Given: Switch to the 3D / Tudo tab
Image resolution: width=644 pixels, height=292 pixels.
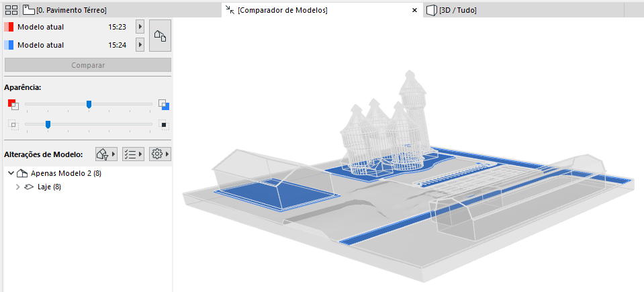Looking at the screenshot, I should pyautogui.click(x=524, y=10).
